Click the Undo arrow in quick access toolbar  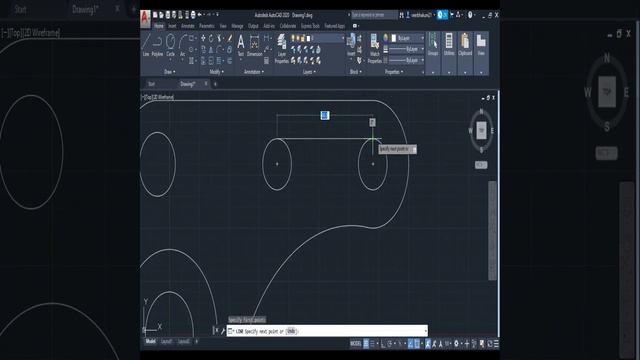pyautogui.click(x=200, y=15)
